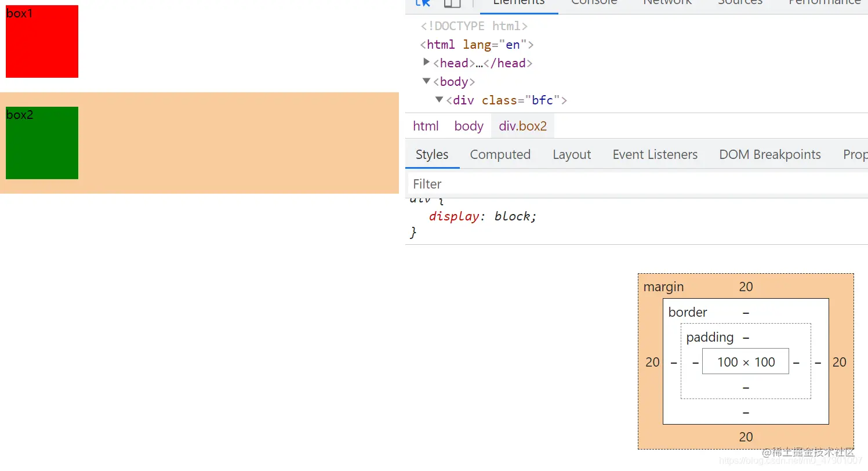
Task: Click the block property value
Action: pyautogui.click(x=513, y=216)
